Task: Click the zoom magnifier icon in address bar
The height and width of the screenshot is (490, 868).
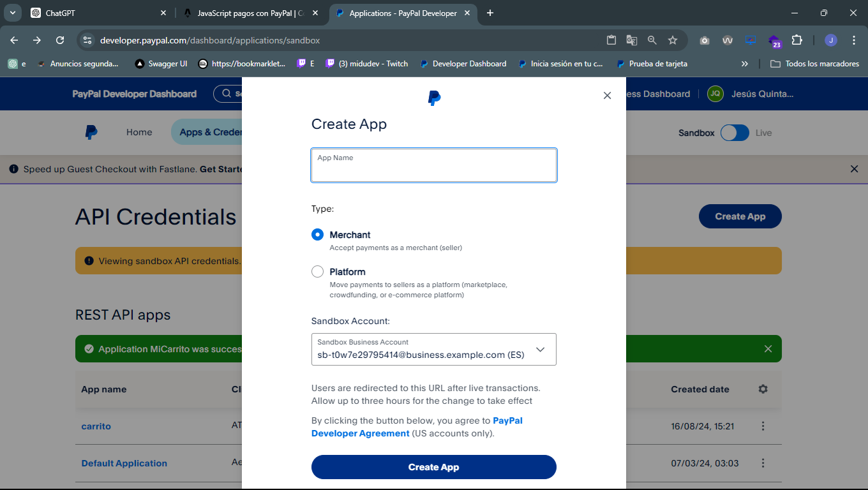Action: pos(652,40)
